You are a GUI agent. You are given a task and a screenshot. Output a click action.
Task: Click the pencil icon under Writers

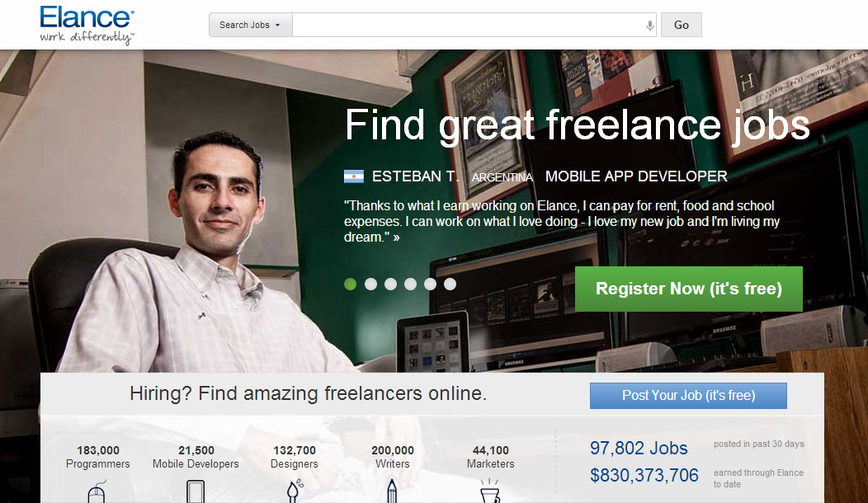pyautogui.click(x=392, y=491)
